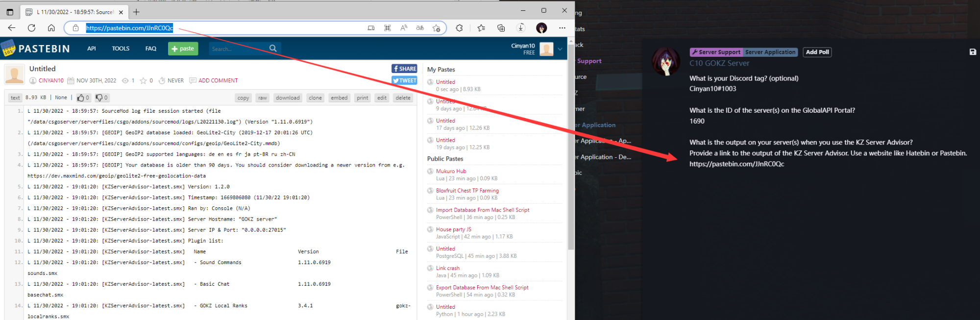Create a new paste

click(x=183, y=49)
